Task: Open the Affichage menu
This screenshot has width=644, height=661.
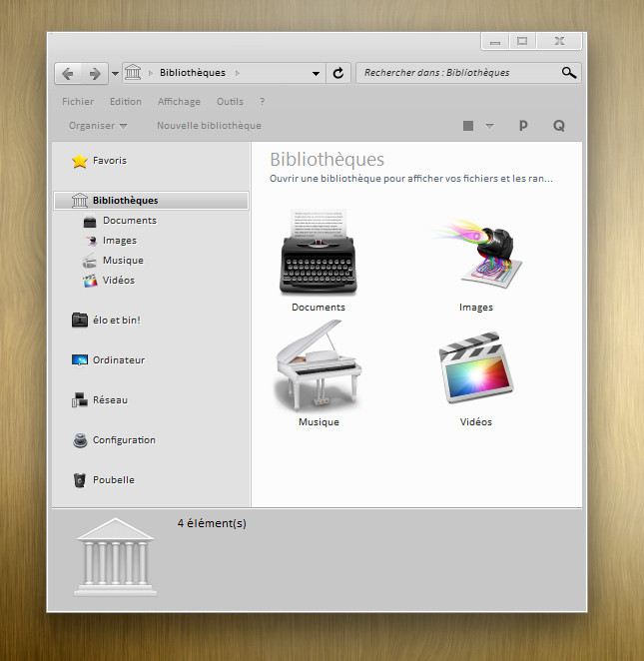Action: 179,102
